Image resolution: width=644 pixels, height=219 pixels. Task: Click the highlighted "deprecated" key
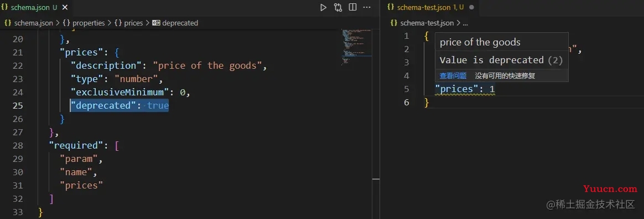103,106
